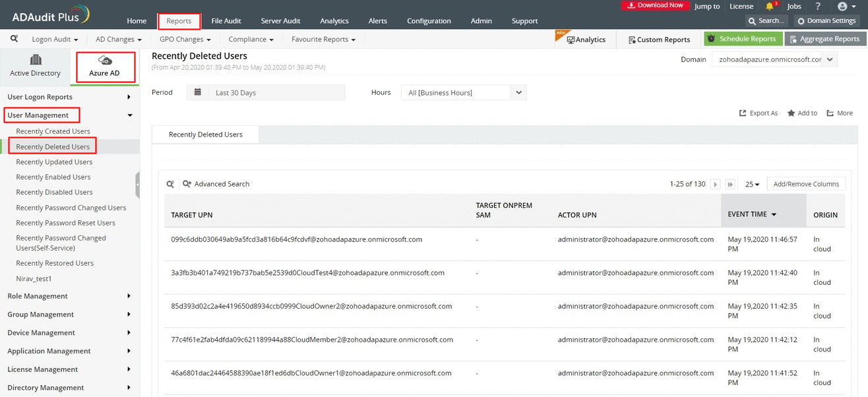Expand Application Management section
Image resolution: width=868 pixels, height=397 pixels.
click(x=70, y=351)
